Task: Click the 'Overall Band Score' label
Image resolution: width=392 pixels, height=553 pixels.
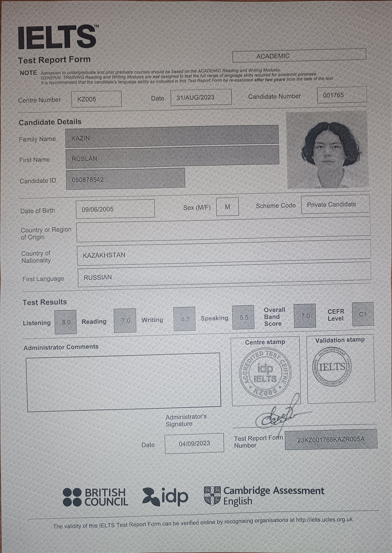Action: (x=274, y=317)
